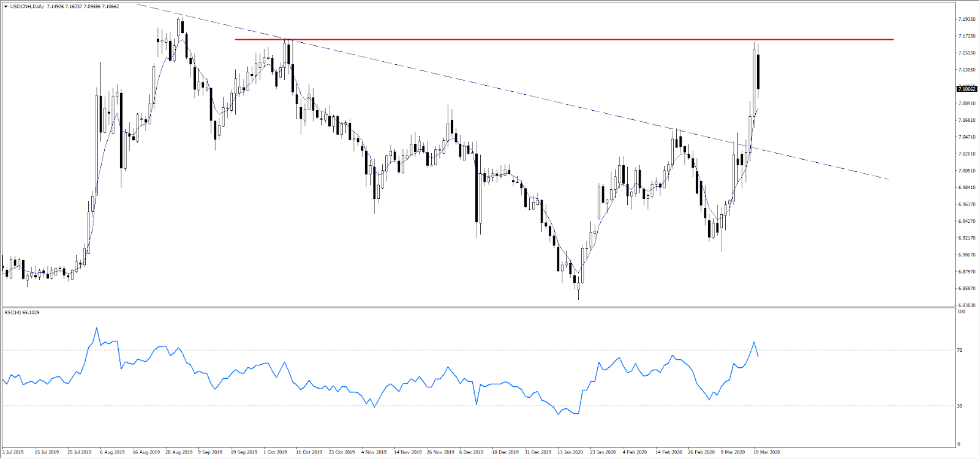The height and width of the screenshot is (459, 980).
Task: Click the 11 Oct 2019 date label
Action: click(309, 452)
